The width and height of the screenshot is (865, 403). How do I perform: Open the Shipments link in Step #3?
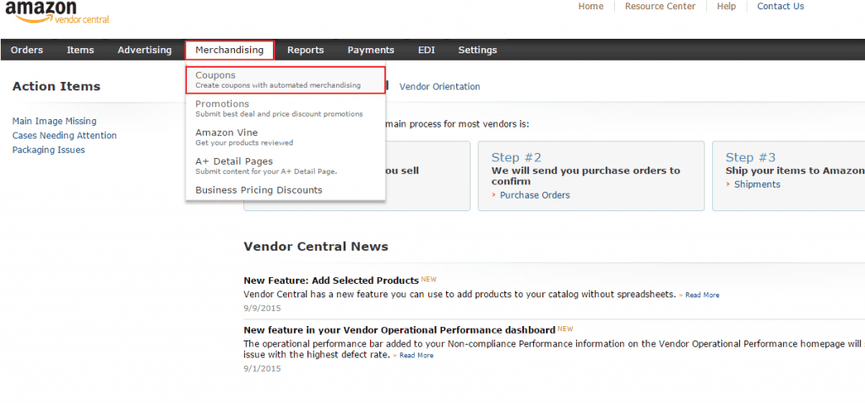[757, 185]
